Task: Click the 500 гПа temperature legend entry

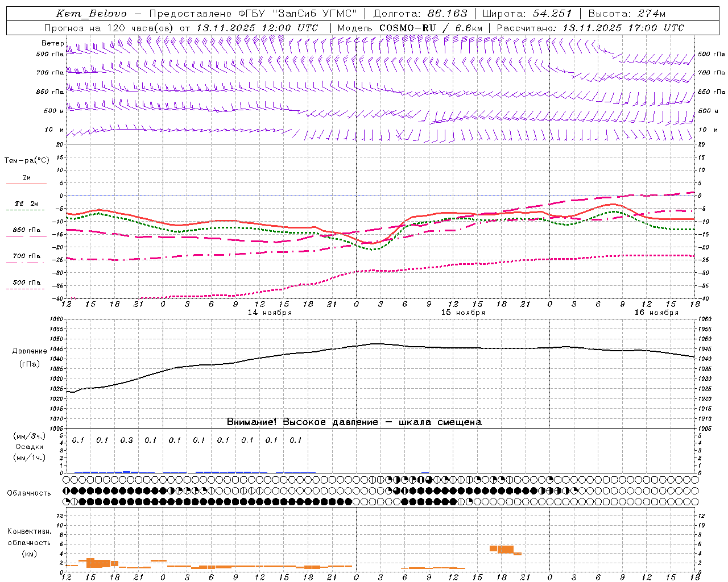Action: pos(27,282)
